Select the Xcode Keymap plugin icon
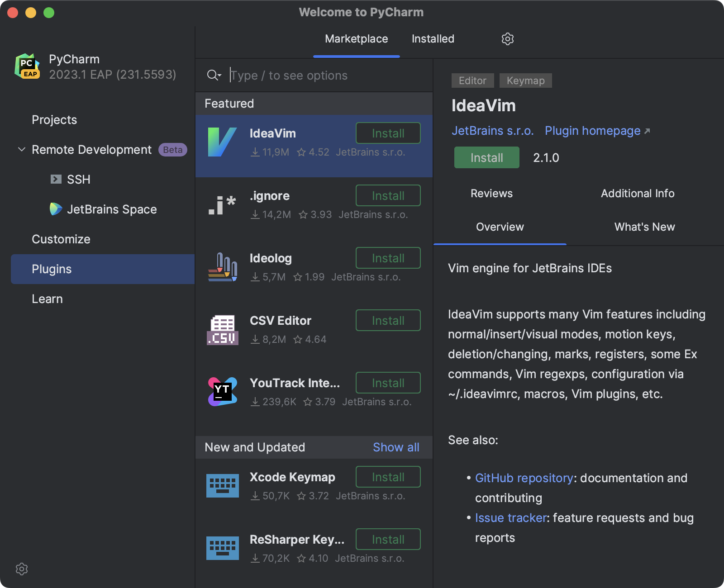The width and height of the screenshot is (724, 588). [x=222, y=485]
